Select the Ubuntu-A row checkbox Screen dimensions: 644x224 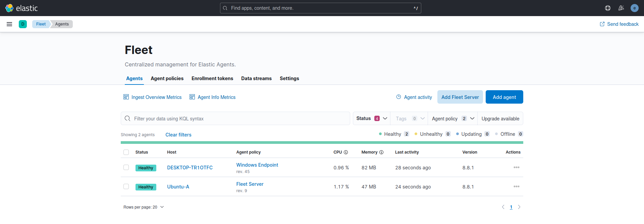tap(126, 186)
